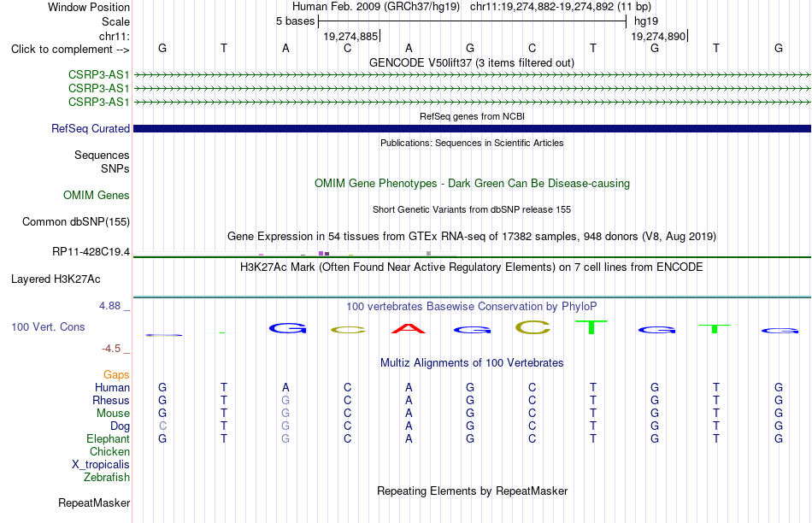Open the GENCODE V50lift37 track title
Viewport: 812px width, 523px height.
click(472, 62)
